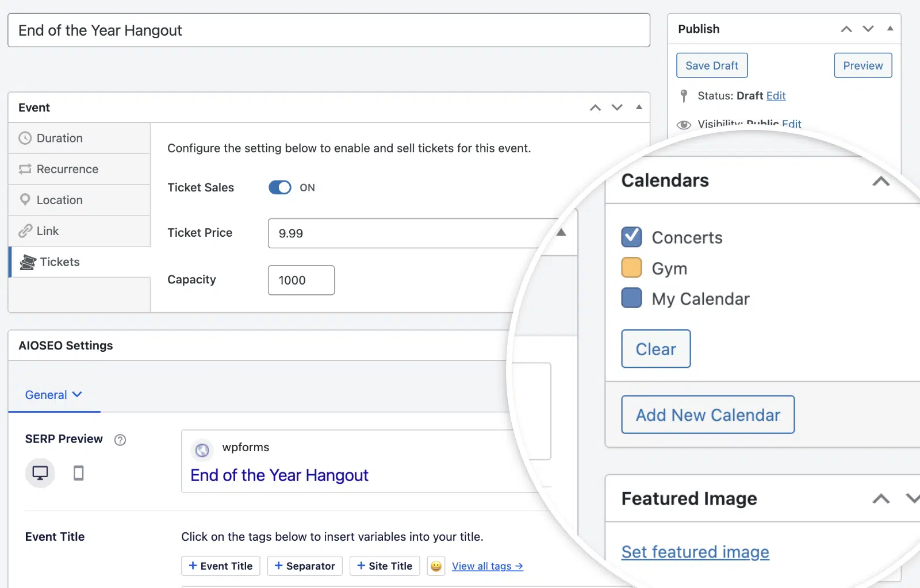Click Set featured image link
Image resolution: width=920 pixels, height=588 pixels.
tap(695, 552)
